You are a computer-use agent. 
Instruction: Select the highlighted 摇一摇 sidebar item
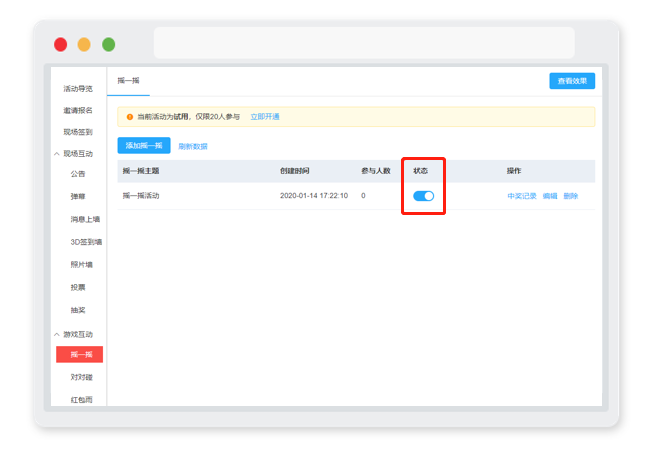pos(80,355)
